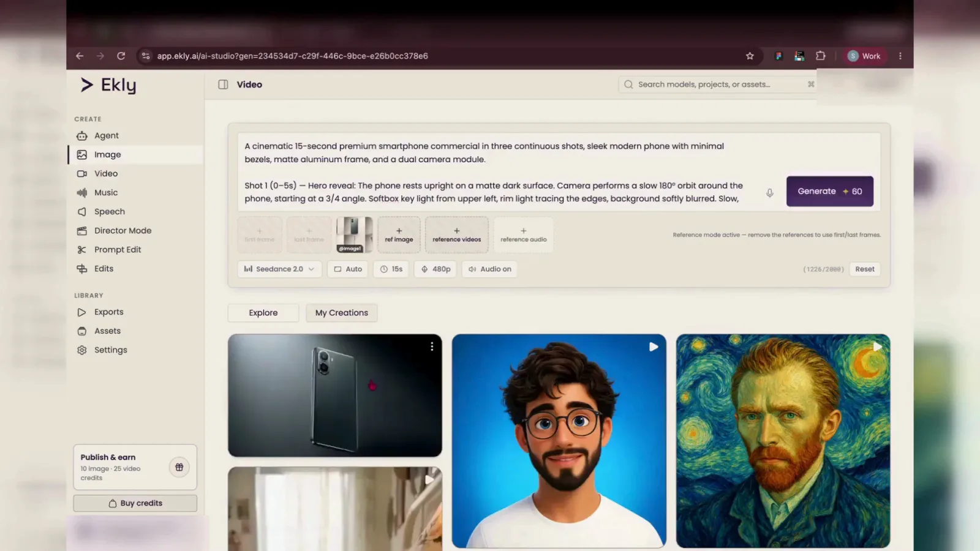The image size is (980, 551).
Task: Reload the page with the refresh icon
Action: point(121,56)
